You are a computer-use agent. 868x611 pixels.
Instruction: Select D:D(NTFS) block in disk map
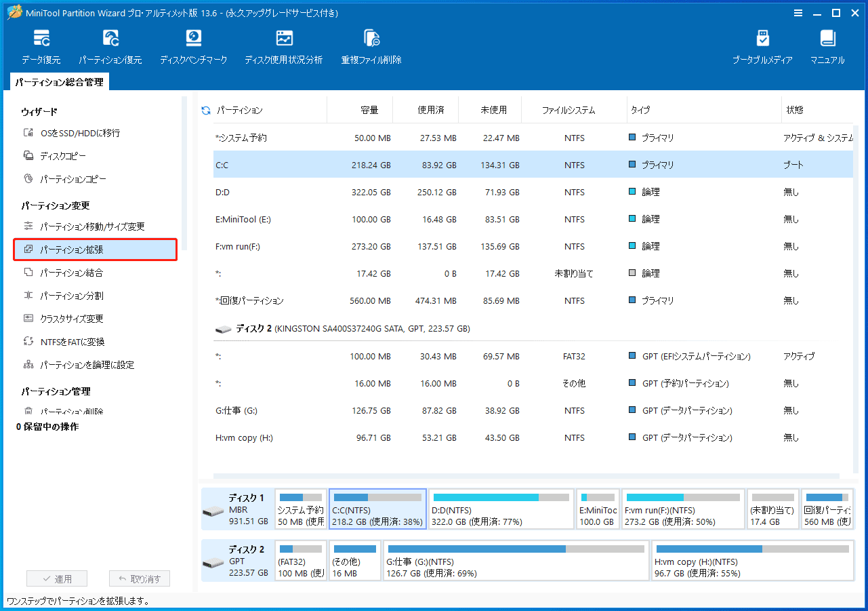point(501,509)
